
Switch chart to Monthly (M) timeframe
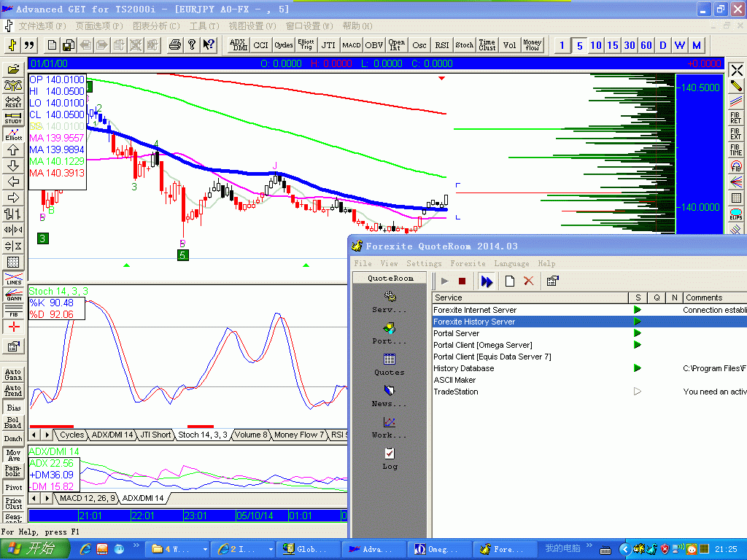[x=697, y=45]
